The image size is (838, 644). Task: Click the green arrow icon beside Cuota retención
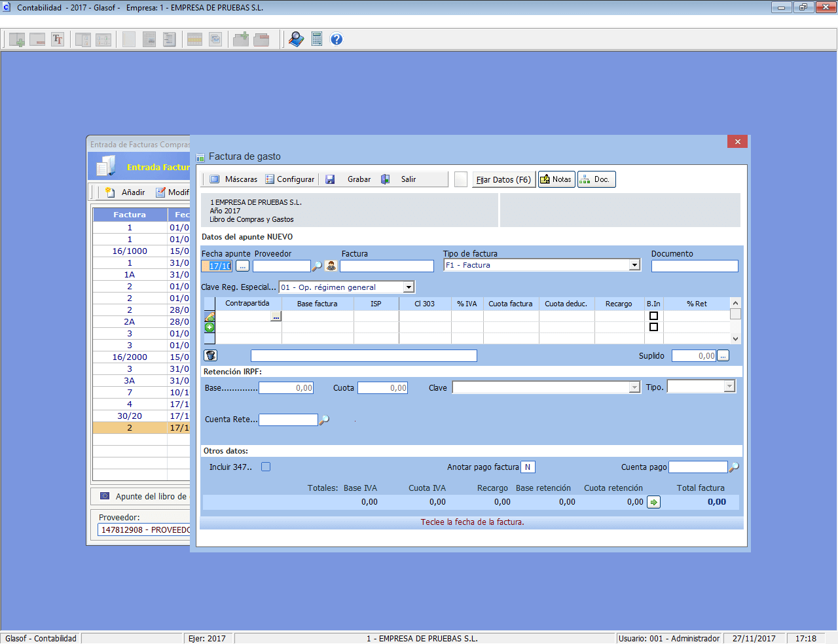tap(653, 502)
